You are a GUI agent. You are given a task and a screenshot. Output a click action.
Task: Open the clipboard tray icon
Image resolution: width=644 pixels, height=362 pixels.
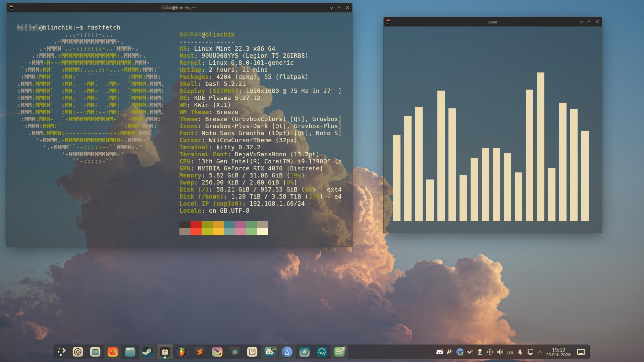[x=480, y=352]
